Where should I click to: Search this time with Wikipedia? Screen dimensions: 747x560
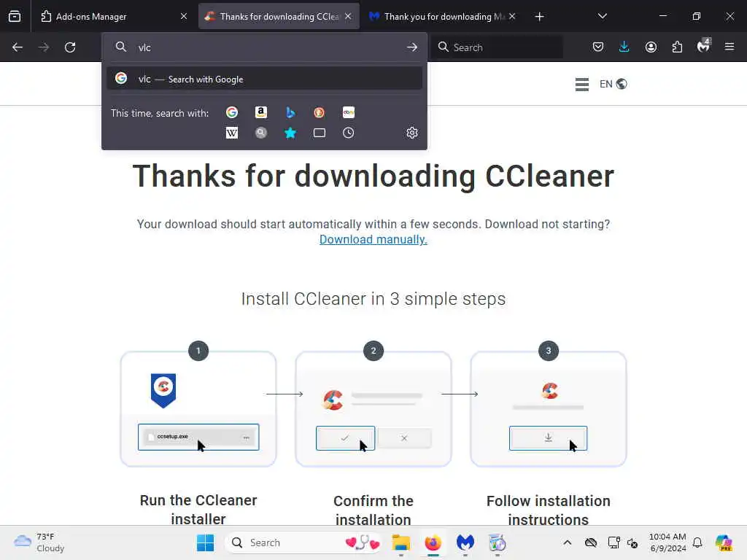click(x=232, y=133)
